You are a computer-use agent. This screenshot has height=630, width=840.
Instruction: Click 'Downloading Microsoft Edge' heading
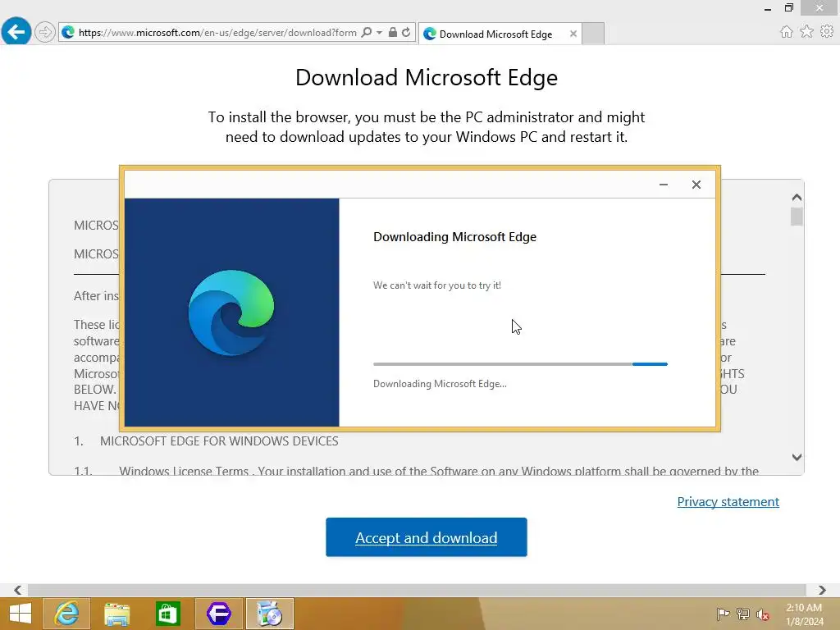(x=454, y=237)
